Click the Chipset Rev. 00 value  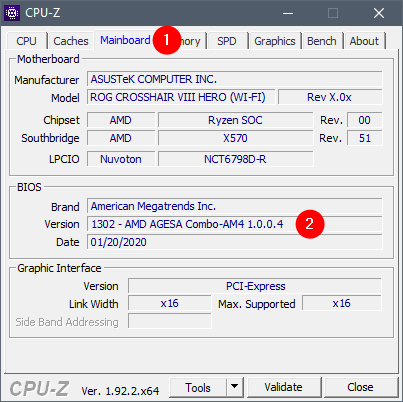click(x=365, y=120)
